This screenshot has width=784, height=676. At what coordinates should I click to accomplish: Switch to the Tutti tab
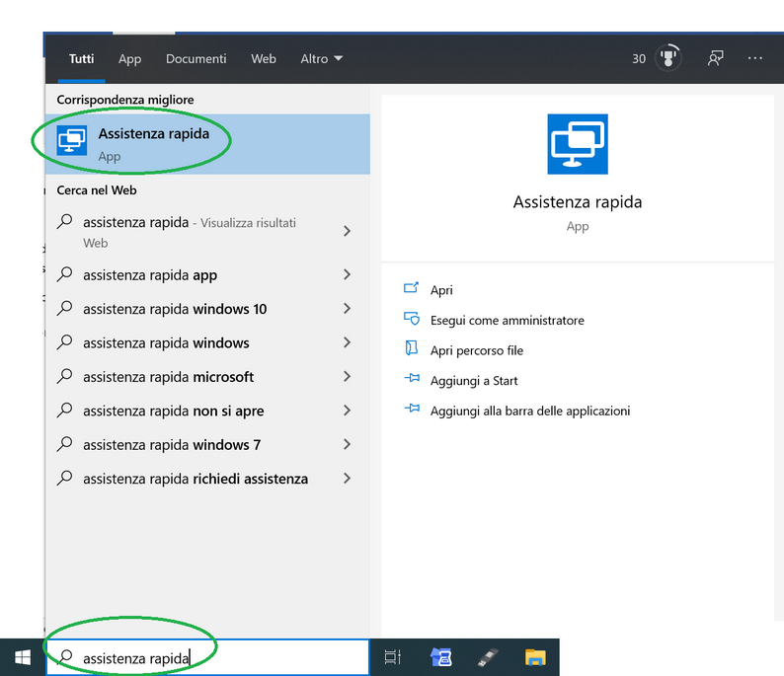coord(82,58)
